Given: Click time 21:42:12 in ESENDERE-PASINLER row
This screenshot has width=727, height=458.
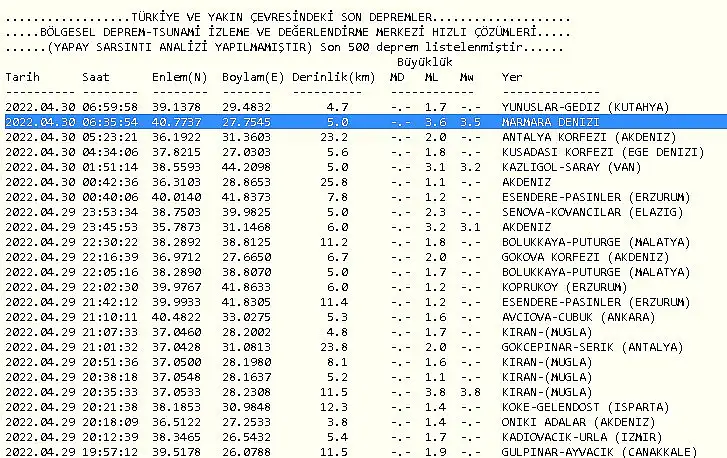Looking at the screenshot, I should [x=110, y=302].
